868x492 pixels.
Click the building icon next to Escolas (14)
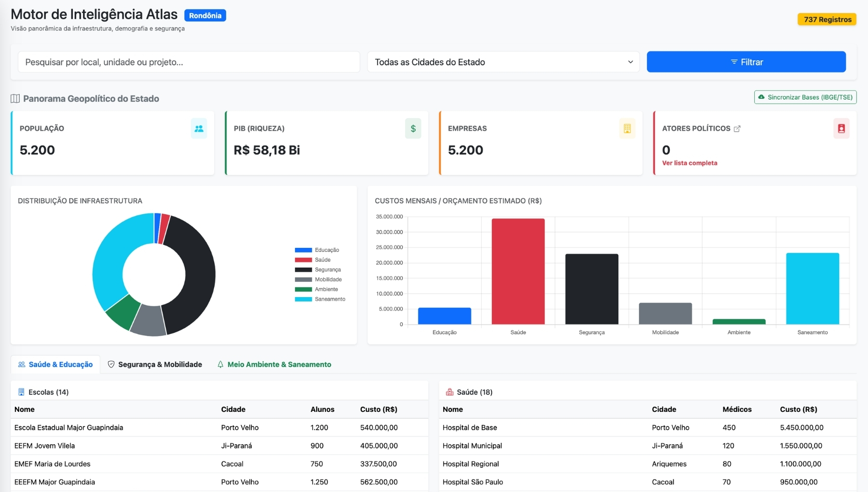pyautogui.click(x=21, y=392)
